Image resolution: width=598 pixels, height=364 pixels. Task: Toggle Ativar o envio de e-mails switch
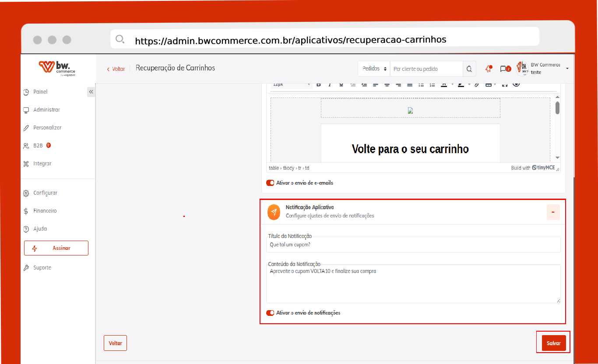pyautogui.click(x=270, y=183)
